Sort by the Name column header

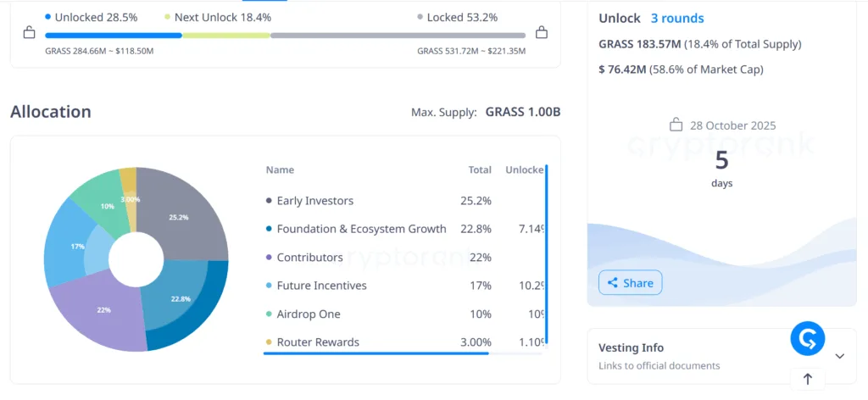[280, 169]
